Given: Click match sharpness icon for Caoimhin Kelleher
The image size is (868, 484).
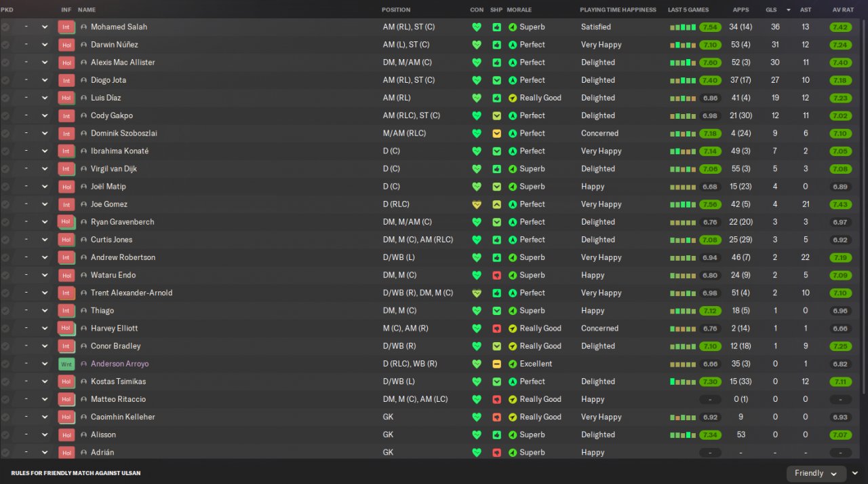Looking at the screenshot, I should pos(496,417).
